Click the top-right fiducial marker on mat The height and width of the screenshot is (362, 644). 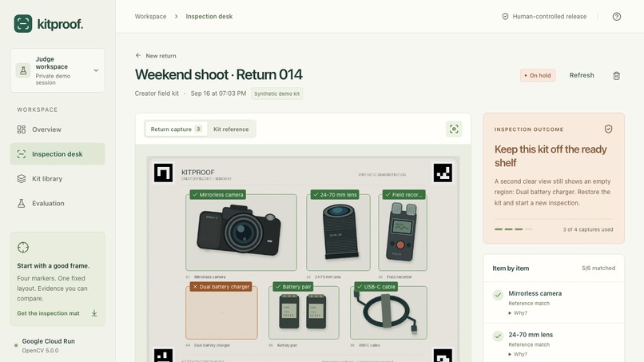click(443, 173)
